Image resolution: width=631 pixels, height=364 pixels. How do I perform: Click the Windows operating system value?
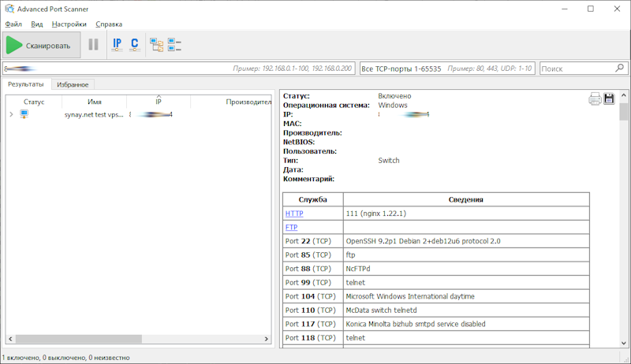point(392,106)
